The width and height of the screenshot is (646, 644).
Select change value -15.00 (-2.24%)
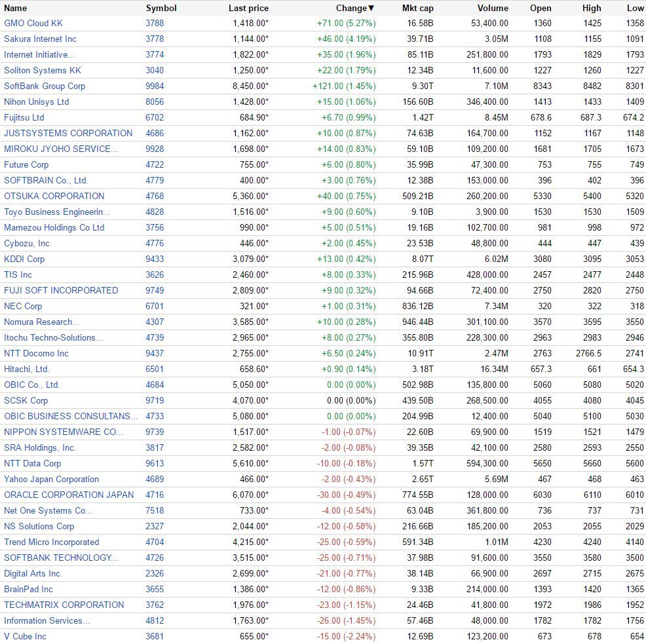coord(347,636)
